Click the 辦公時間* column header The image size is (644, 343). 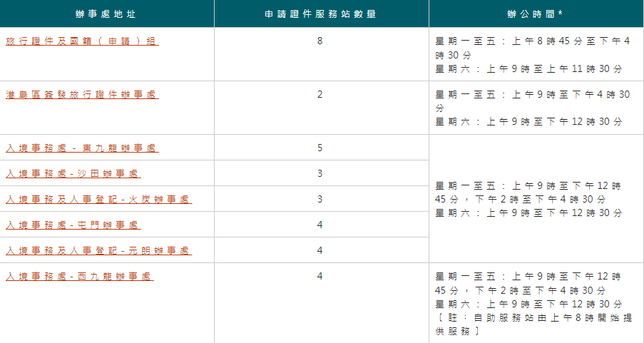tap(536, 14)
